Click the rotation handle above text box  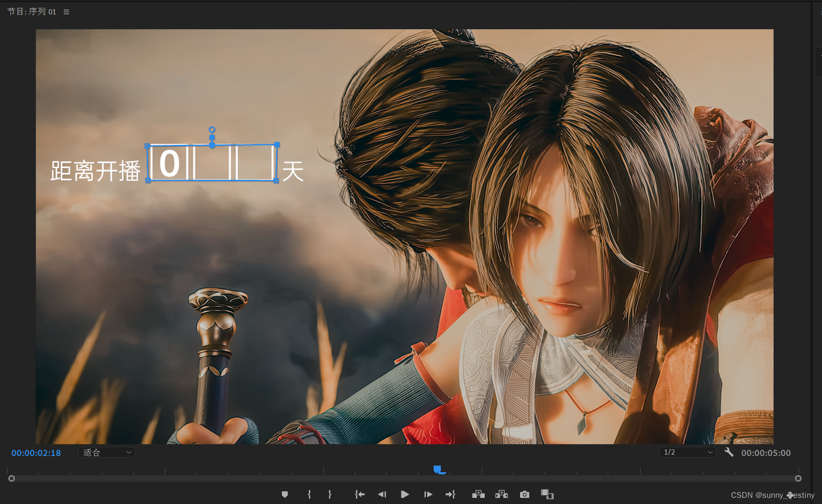pos(212,130)
